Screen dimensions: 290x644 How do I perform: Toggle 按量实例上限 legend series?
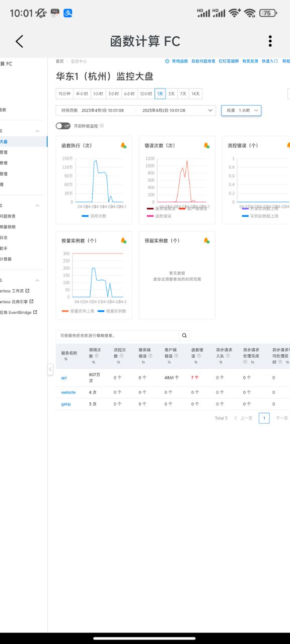[78, 311]
